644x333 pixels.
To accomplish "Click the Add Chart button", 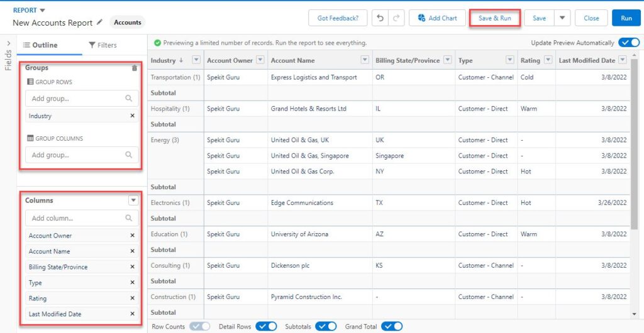I will (438, 18).
